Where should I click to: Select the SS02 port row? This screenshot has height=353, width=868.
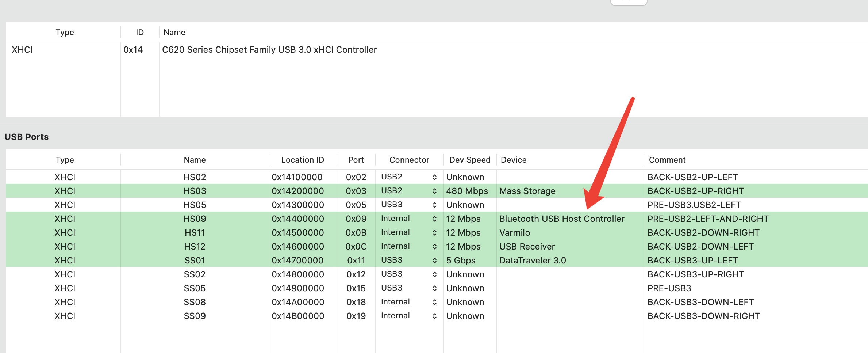pyautogui.click(x=195, y=274)
